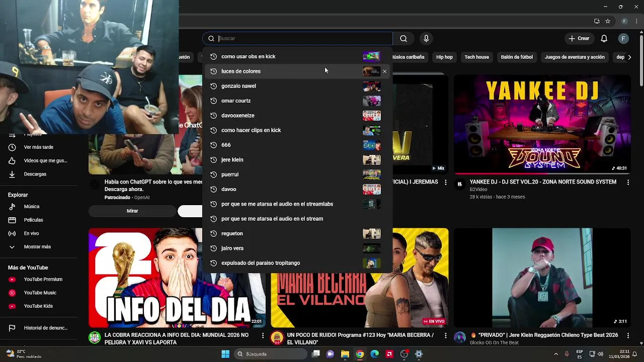Bookmark this page with the star icon
644x362 pixels.
608,21
